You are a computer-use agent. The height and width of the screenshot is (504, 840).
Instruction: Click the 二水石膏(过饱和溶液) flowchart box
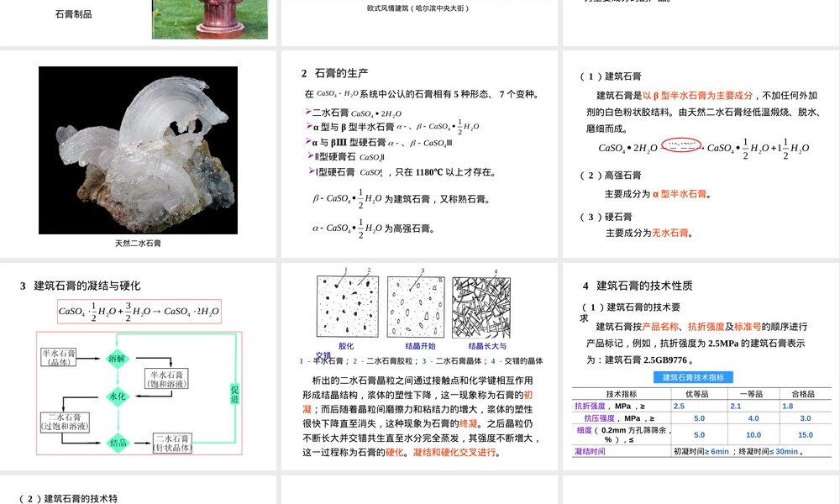[x=65, y=422]
